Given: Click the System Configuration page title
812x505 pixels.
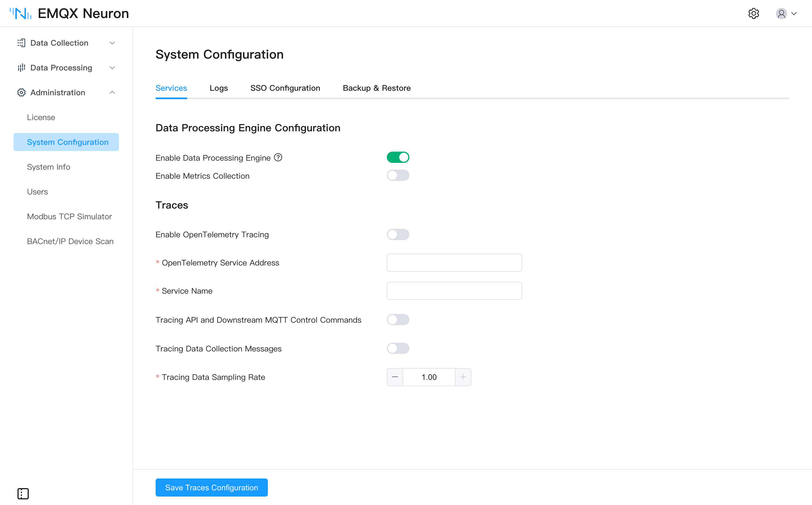Looking at the screenshot, I should (x=220, y=54).
